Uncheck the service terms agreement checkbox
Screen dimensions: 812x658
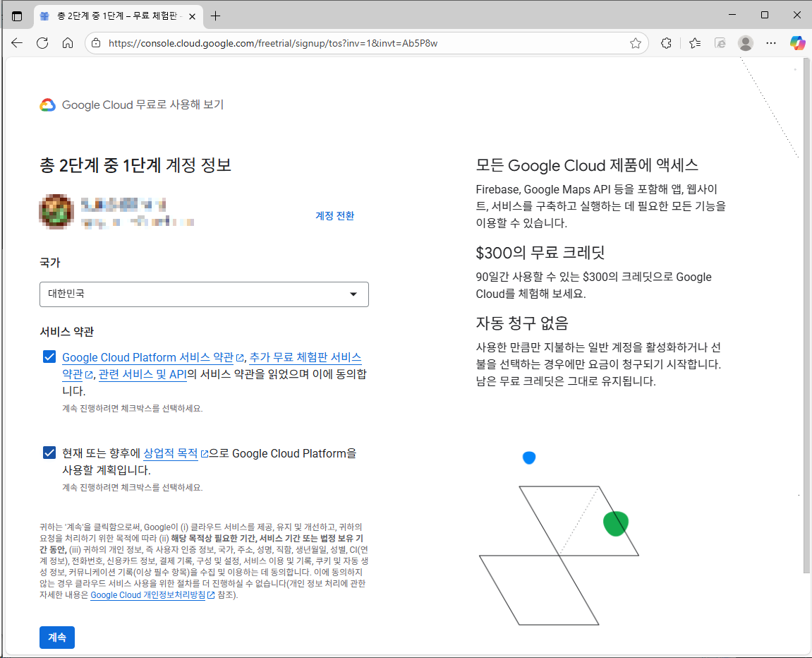click(49, 357)
